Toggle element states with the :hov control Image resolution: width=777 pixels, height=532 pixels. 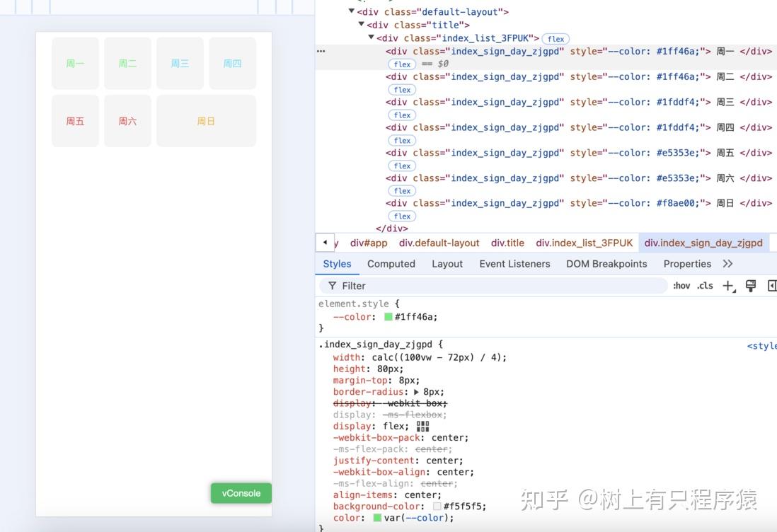pos(681,286)
